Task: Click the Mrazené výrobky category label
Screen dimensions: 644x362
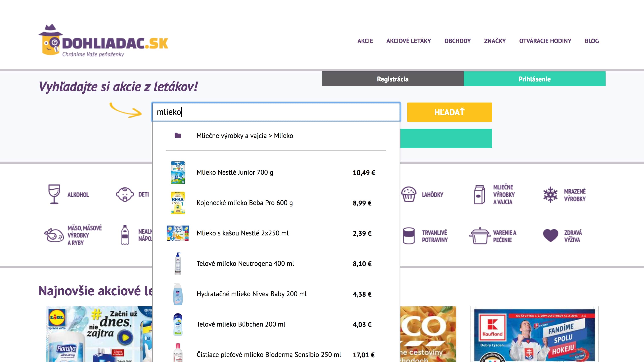Action: 575,195
